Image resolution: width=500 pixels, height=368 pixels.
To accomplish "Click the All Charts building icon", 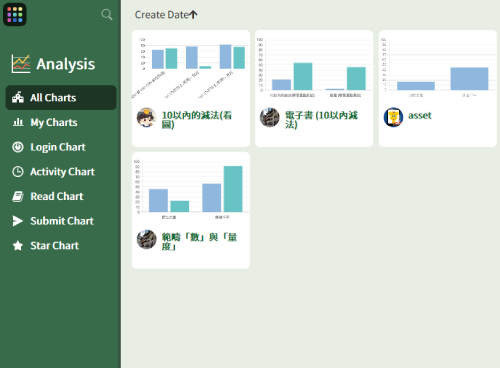I will pyautogui.click(x=18, y=97).
